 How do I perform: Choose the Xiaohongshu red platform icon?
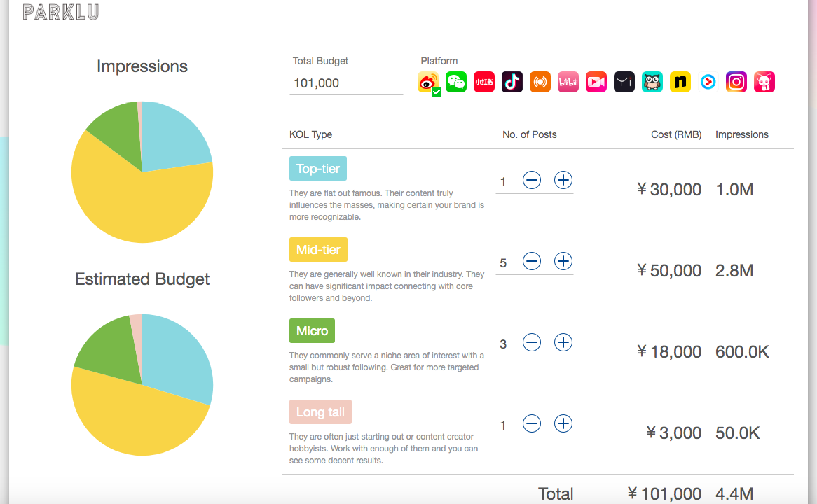click(484, 82)
